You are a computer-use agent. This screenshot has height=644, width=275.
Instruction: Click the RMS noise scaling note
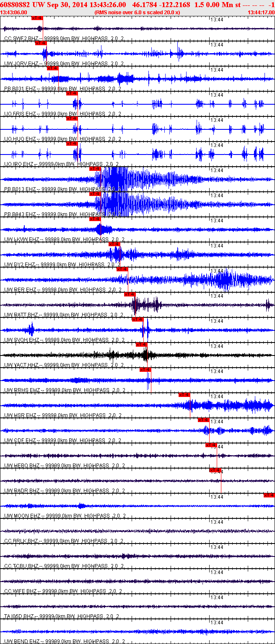tap(137, 13)
